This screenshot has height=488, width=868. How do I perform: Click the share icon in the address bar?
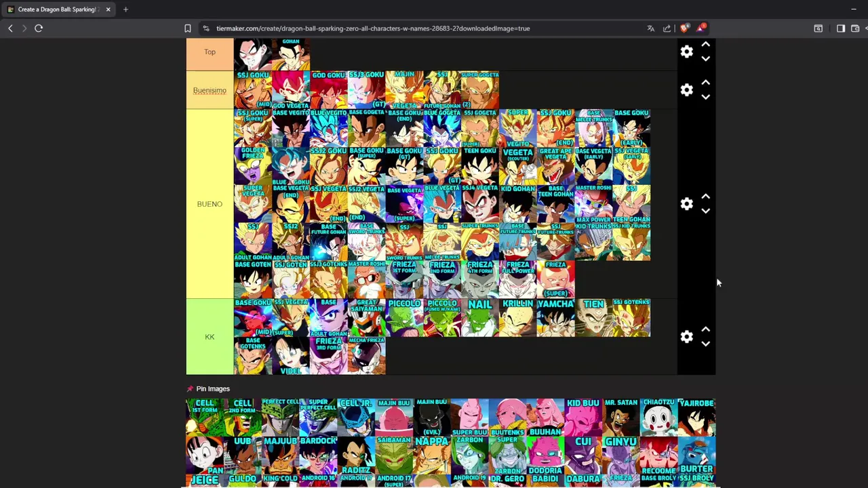667,28
